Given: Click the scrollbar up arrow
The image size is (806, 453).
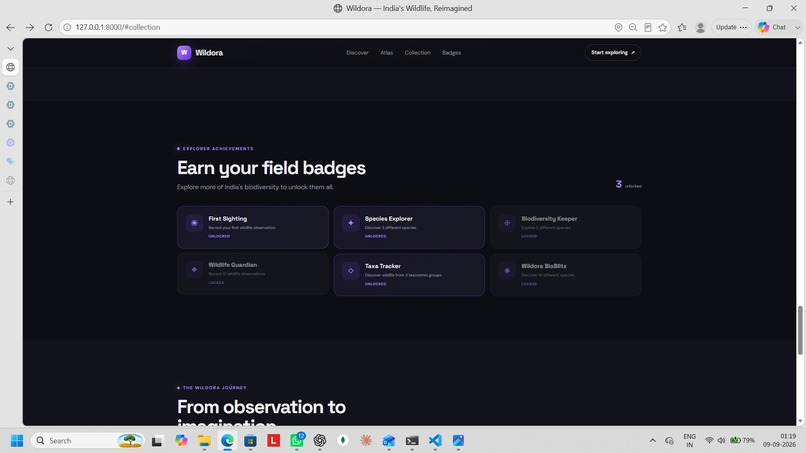Looking at the screenshot, I should 800,43.
